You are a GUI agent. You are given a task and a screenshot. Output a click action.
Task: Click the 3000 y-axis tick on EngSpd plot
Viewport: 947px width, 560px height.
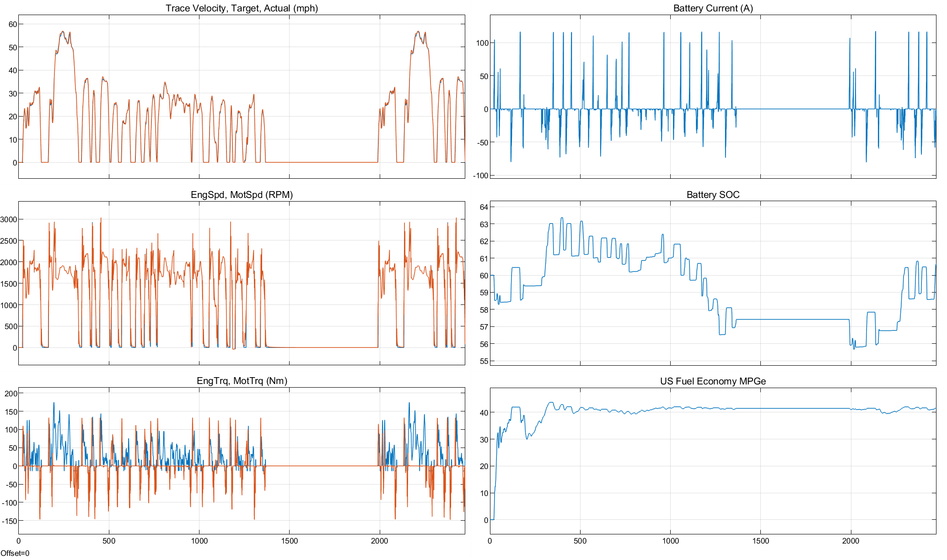click(9, 219)
